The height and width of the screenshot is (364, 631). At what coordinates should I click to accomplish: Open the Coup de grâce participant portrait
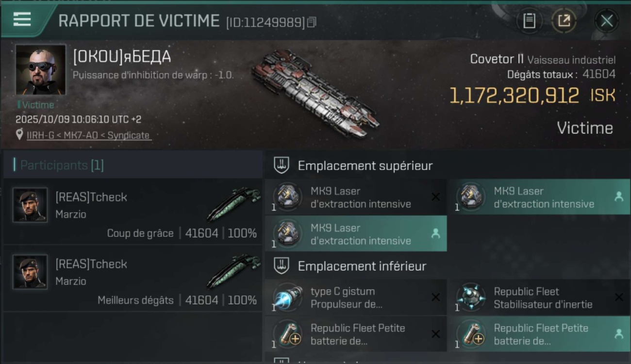pos(30,205)
